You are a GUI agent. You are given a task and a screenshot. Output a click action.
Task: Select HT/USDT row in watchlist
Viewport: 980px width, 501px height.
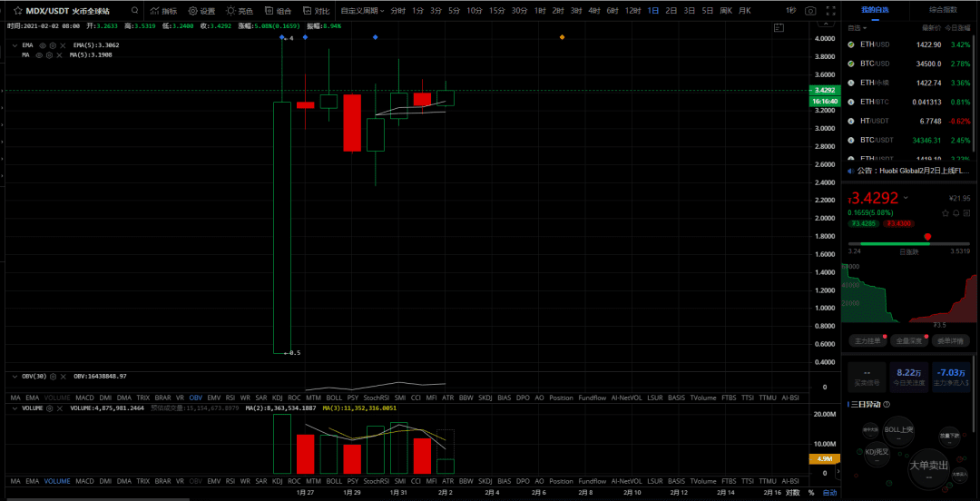tap(908, 120)
